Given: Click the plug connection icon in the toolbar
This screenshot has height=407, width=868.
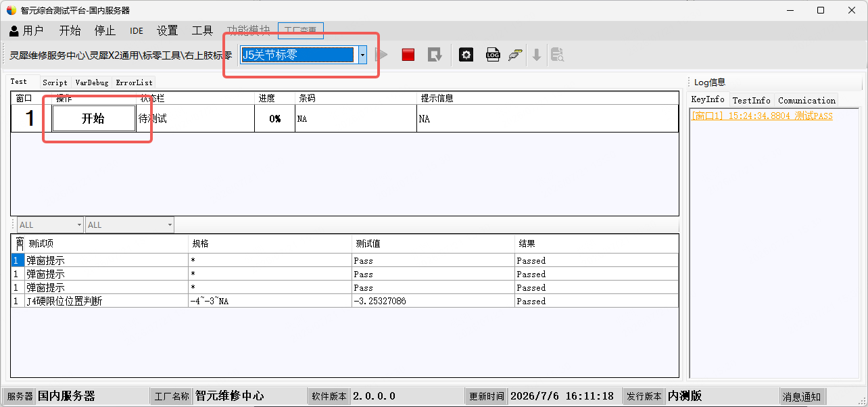Looking at the screenshot, I should point(515,55).
